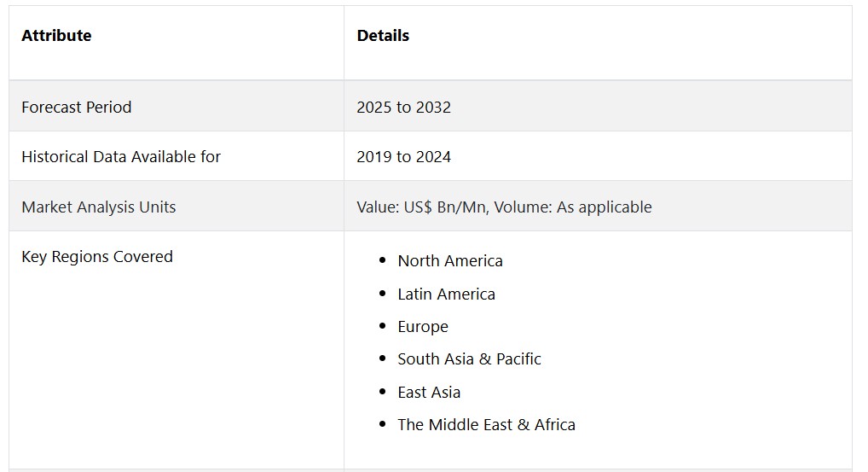
Task: Click the 2019 to 2024 value
Action: click(x=403, y=157)
